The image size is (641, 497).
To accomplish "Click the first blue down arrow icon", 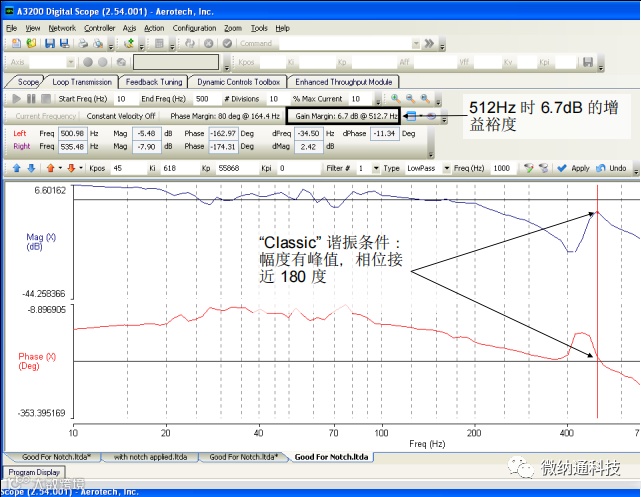I will point(31,168).
